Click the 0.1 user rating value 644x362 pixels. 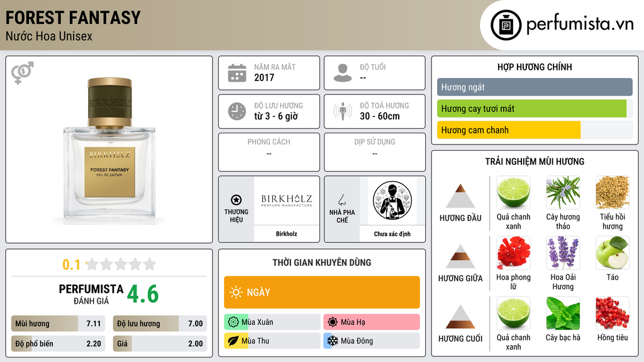tap(71, 265)
